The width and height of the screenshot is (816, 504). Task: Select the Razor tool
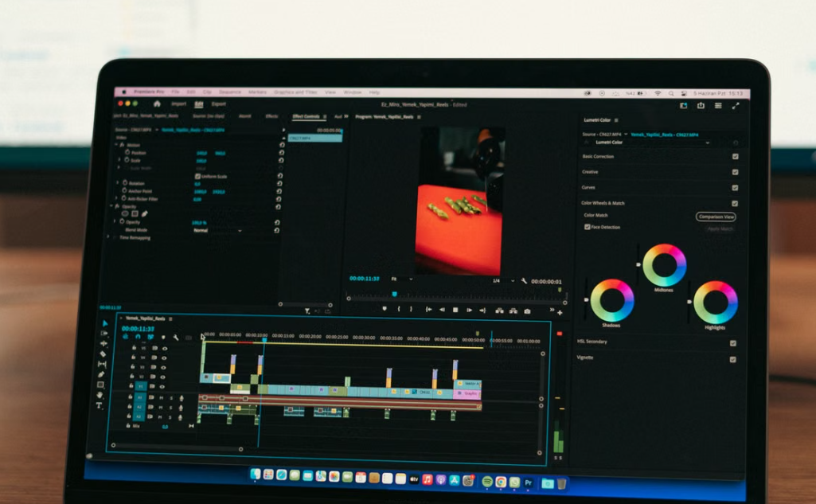(x=103, y=354)
